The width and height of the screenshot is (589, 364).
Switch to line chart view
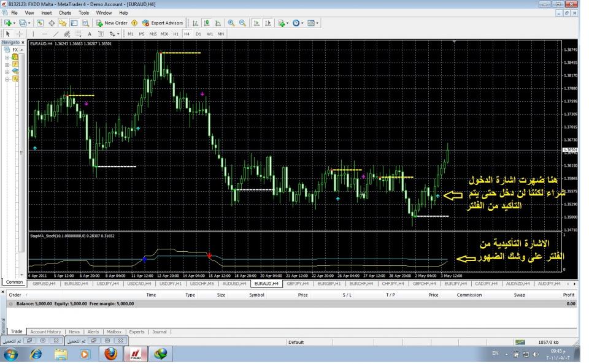pyautogui.click(x=218, y=23)
